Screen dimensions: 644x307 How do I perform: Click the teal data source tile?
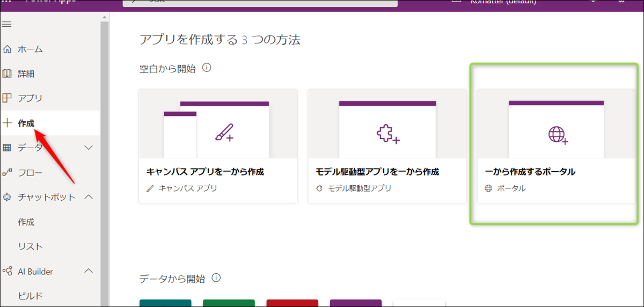(165, 303)
